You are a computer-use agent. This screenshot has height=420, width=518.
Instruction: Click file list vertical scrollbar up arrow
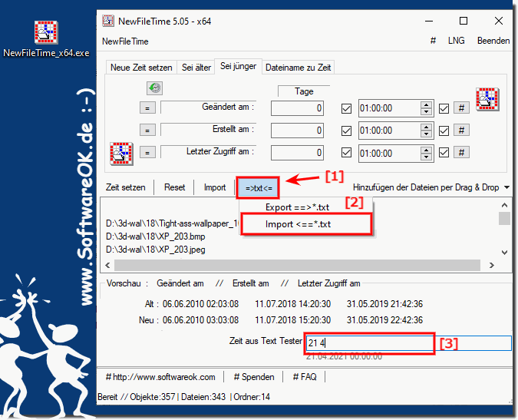point(504,205)
